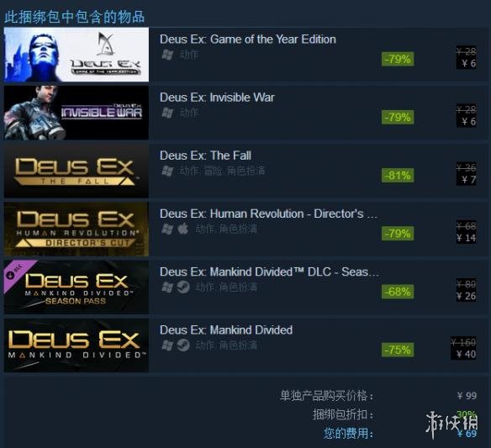Open Deus Ex: Game of the Year Edition title

248,40
